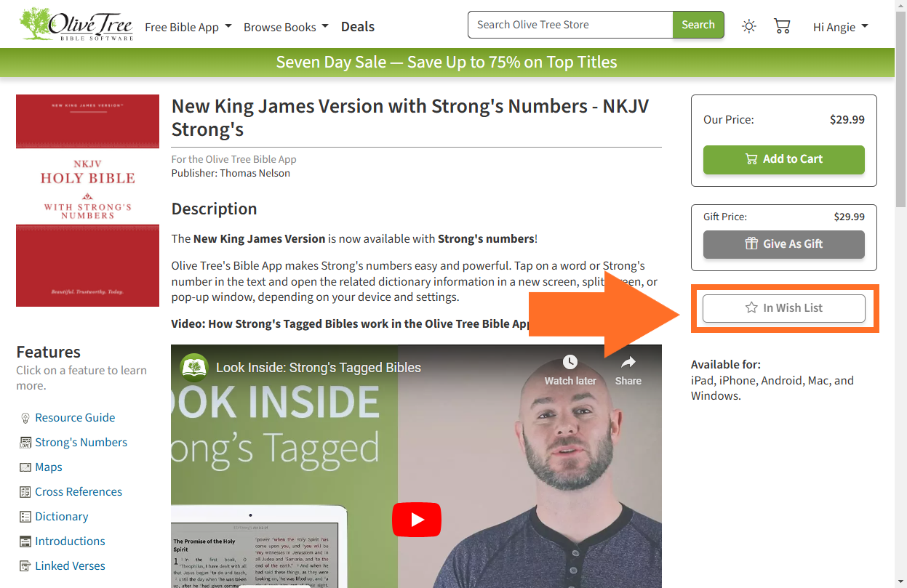The height and width of the screenshot is (588, 907).
Task: Open the Resource Guide feature
Action: pos(75,417)
